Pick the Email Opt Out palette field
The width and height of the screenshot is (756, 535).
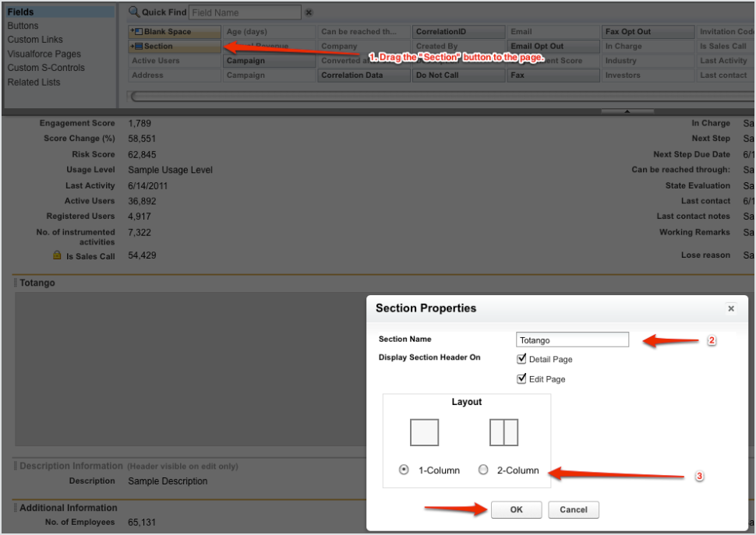pyautogui.click(x=553, y=46)
